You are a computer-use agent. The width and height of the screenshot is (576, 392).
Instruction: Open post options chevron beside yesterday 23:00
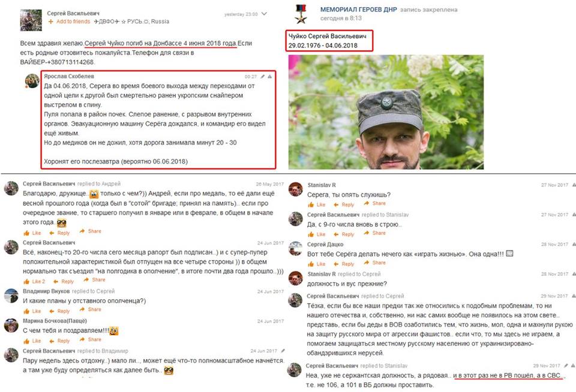click(x=264, y=14)
